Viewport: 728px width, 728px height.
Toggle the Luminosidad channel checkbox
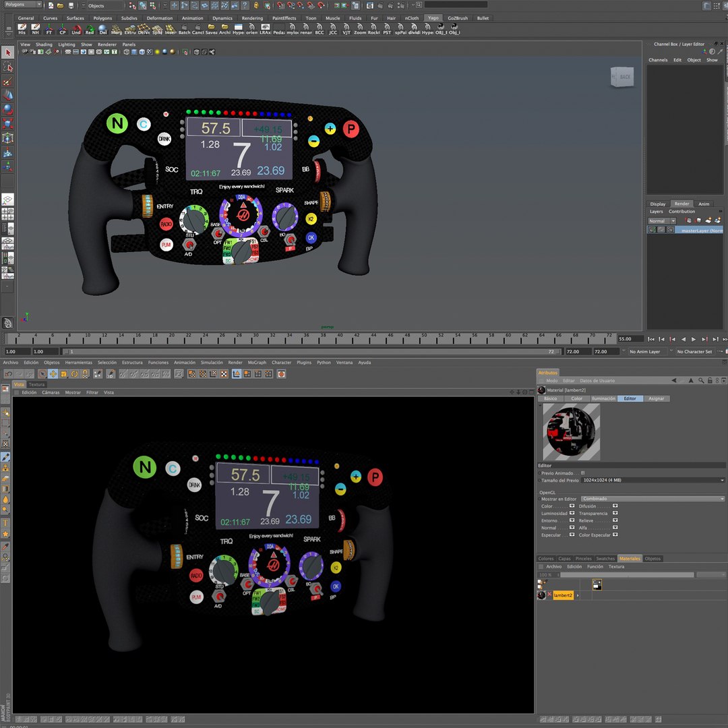pyautogui.click(x=572, y=513)
